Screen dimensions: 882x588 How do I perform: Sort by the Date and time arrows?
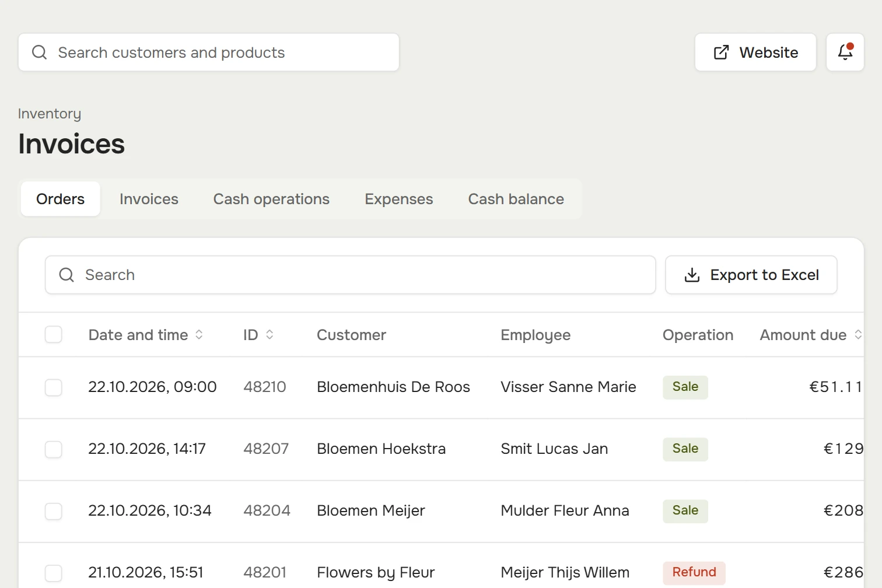pyautogui.click(x=199, y=334)
